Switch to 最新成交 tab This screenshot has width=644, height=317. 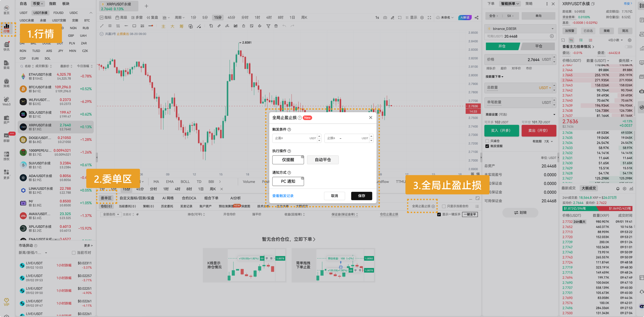569,188
